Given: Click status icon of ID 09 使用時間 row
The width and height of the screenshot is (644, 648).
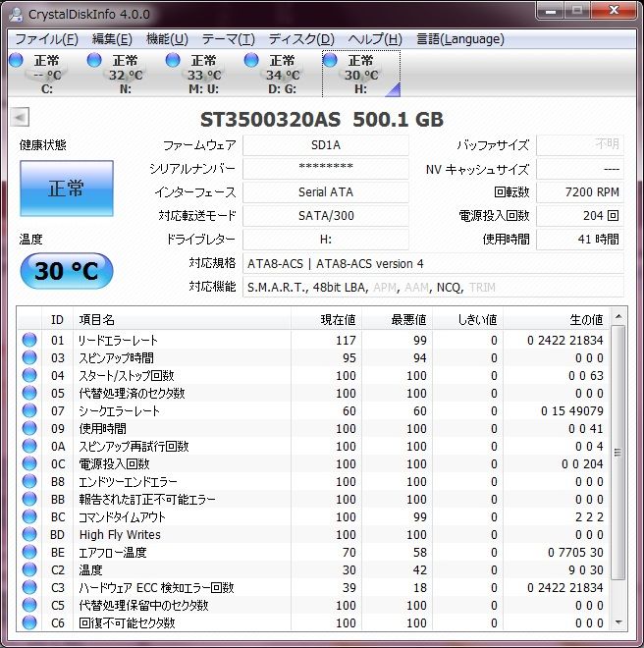Looking at the screenshot, I should [x=29, y=428].
